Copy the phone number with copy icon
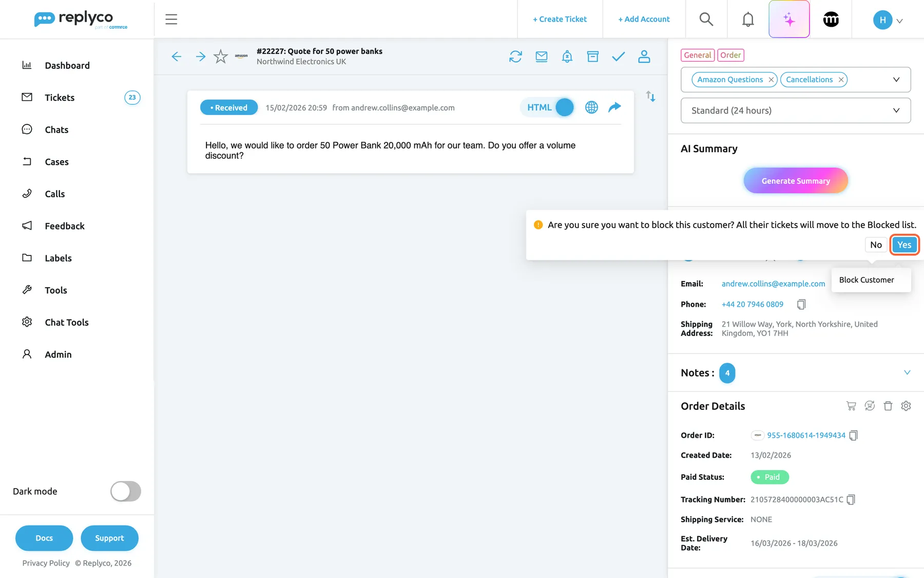924x578 pixels. click(801, 305)
